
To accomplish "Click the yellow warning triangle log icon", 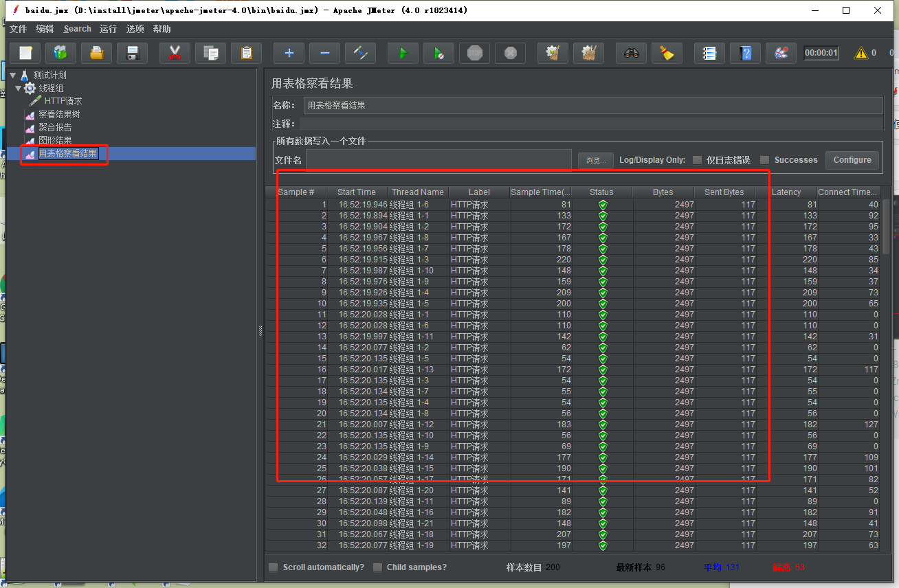I will coord(861,53).
